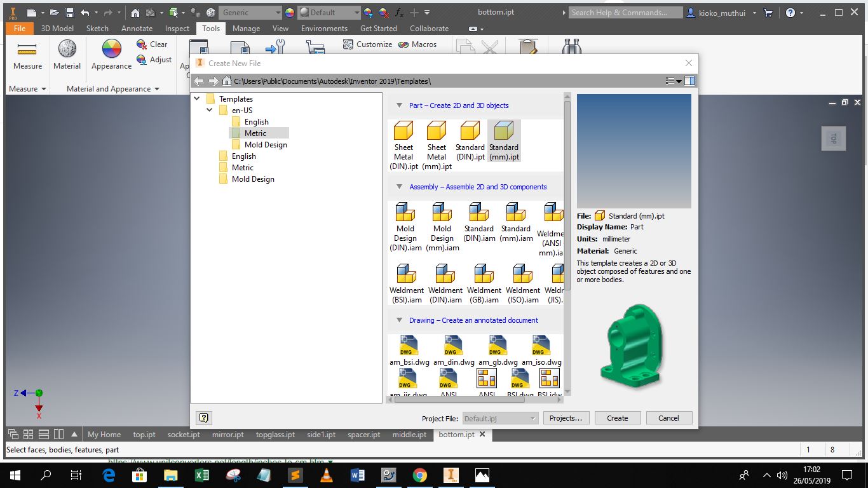Open the My Home document tab
This screenshot has width=868, height=488.
pyautogui.click(x=104, y=435)
